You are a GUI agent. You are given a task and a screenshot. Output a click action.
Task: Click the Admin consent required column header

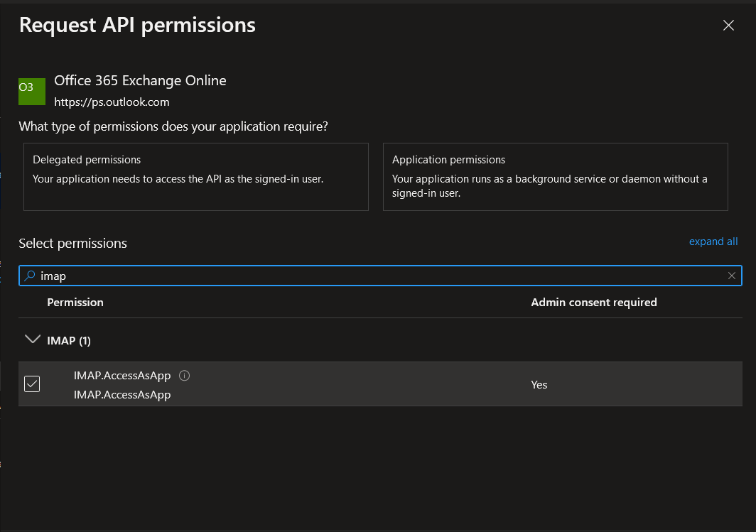[593, 302]
